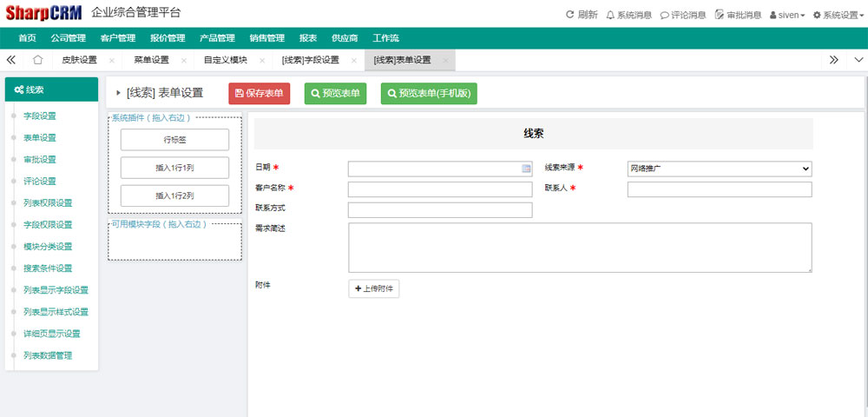Open the 系统设置 dropdown menu
This screenshot has width=868, height=417.
pos(836,15)
